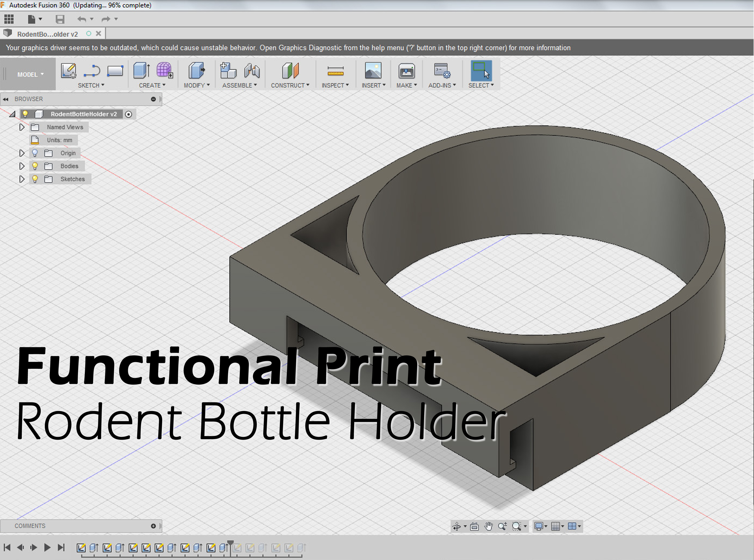Click the Offset Plane construct icon
Viewport: 754px width, 560px height.
point(290,71)
